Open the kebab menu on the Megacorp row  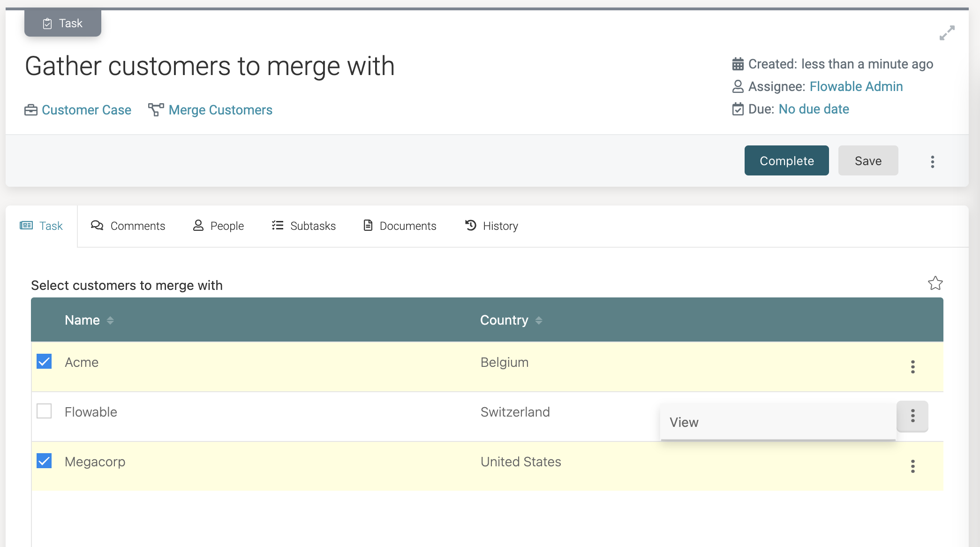tap(913, 466)
